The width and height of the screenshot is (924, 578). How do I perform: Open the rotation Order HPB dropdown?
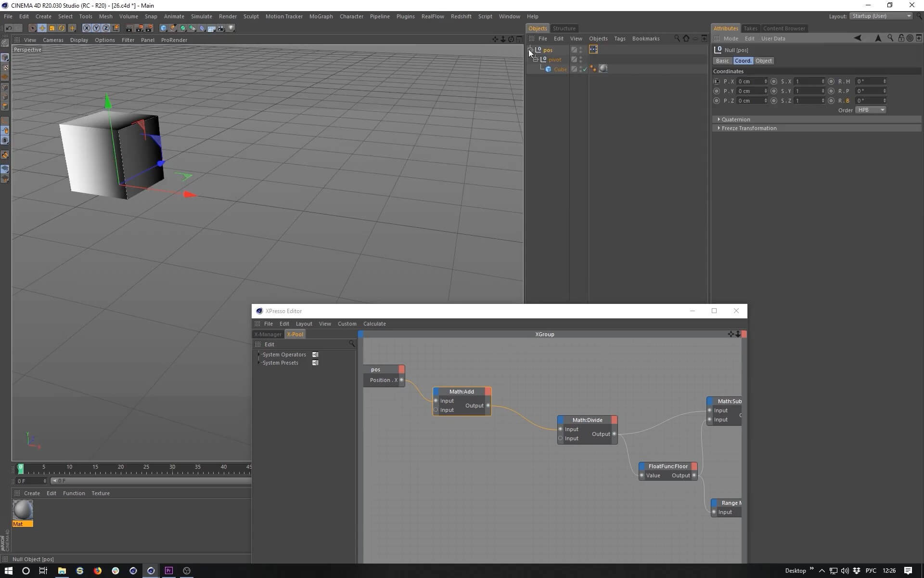(x=871, y=110)
